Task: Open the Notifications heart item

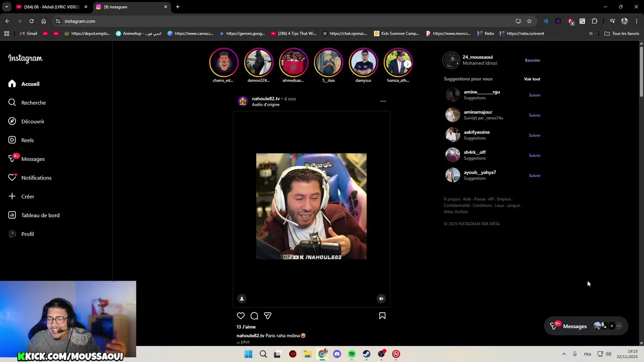Action: (x=30, y=177)
